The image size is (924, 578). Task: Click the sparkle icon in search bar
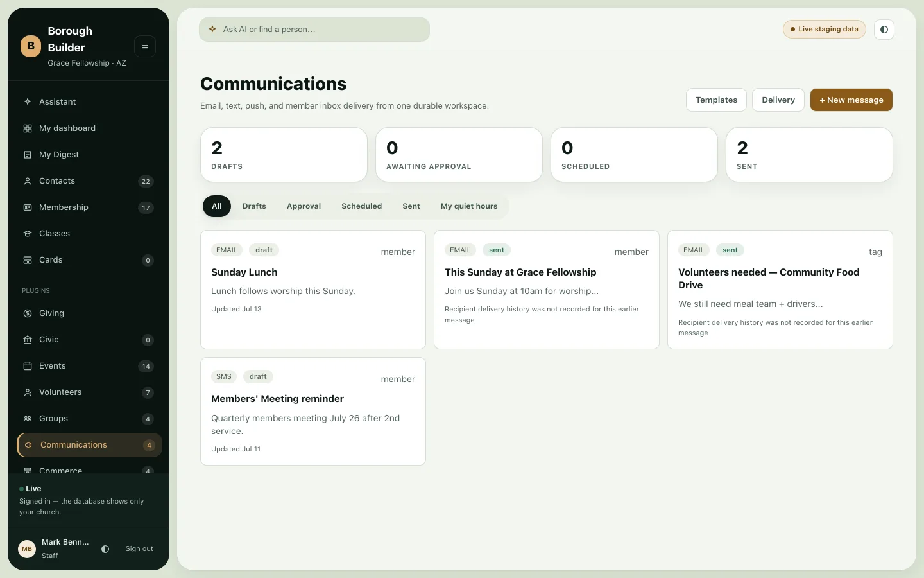coord(212,30)
